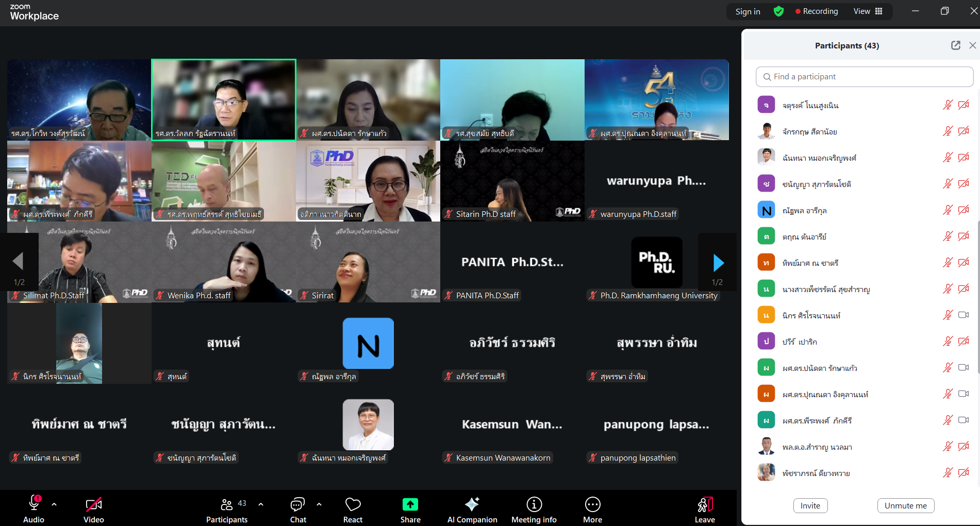Image resolution: width=980 pixels, height=526 pixels.
Task: Open the Meeting info icon
Action: pyautogui.click(x=534, y=504)
